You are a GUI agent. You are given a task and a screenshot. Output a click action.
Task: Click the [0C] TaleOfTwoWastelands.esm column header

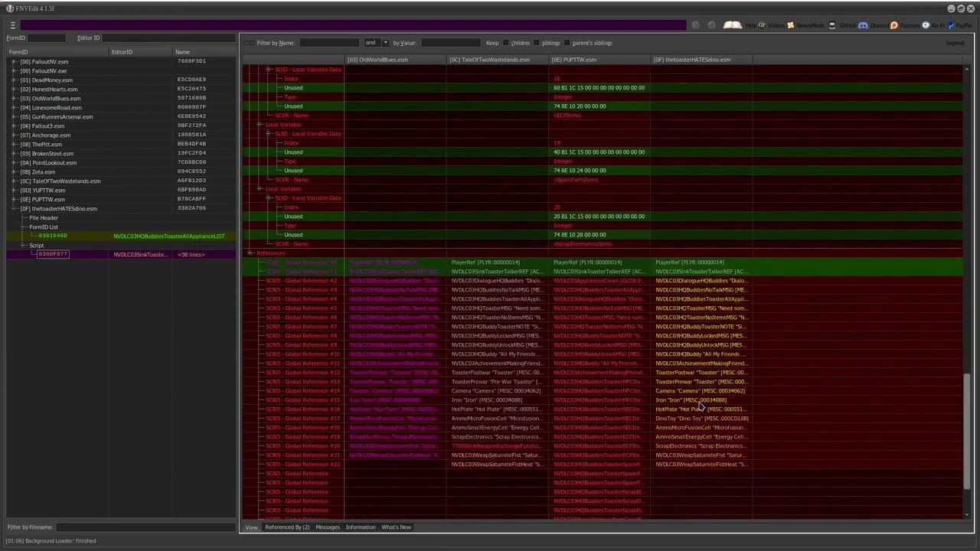pyautogui.click(x=497, y=60)
